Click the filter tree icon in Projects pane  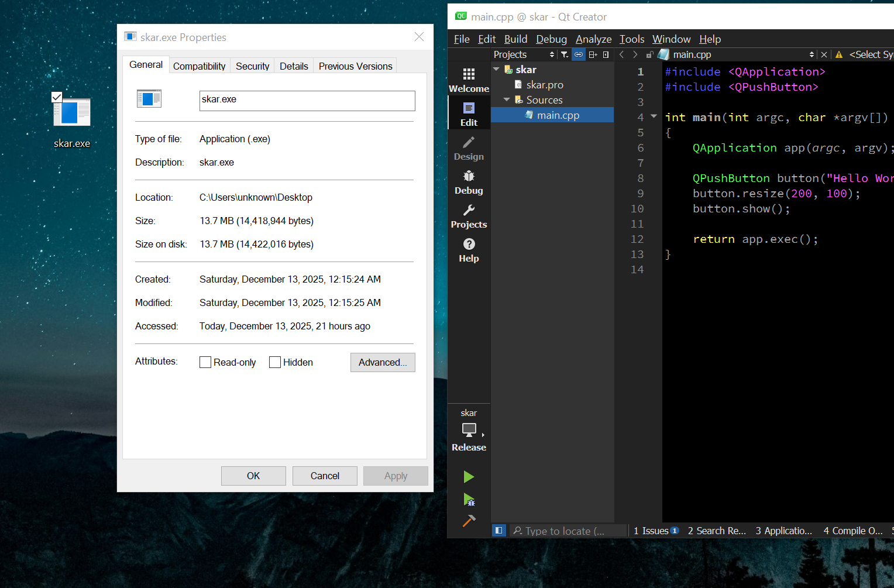(565, 54)
